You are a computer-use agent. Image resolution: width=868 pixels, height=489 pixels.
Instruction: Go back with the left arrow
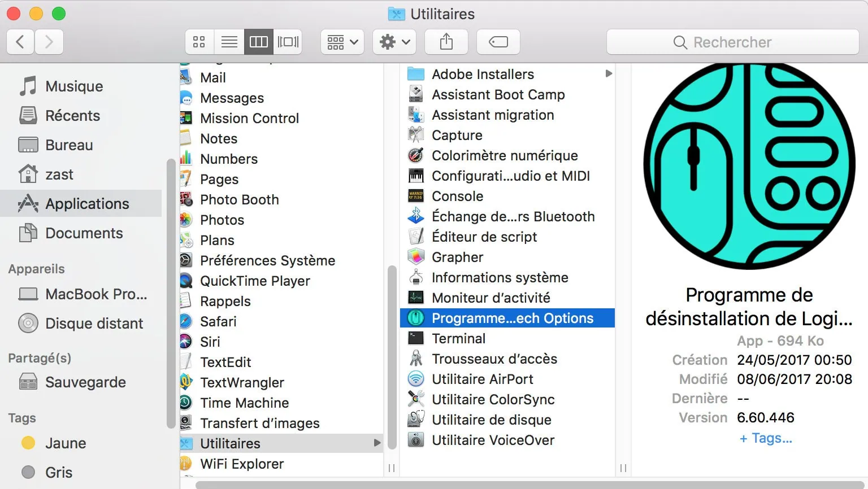20,42
